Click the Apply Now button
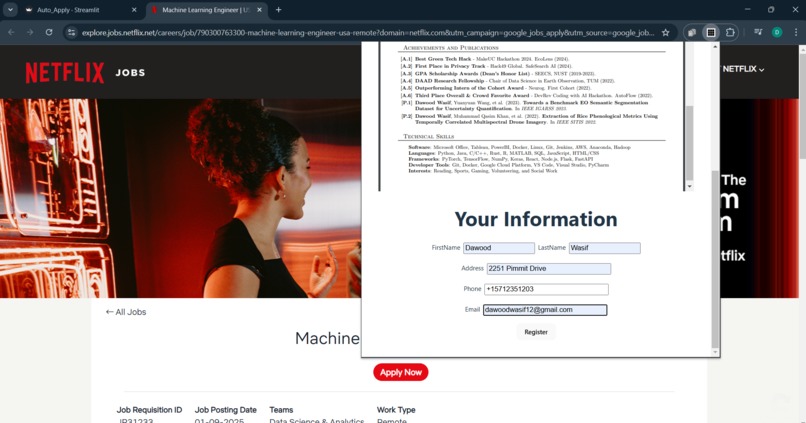 [x=400, y=372]
